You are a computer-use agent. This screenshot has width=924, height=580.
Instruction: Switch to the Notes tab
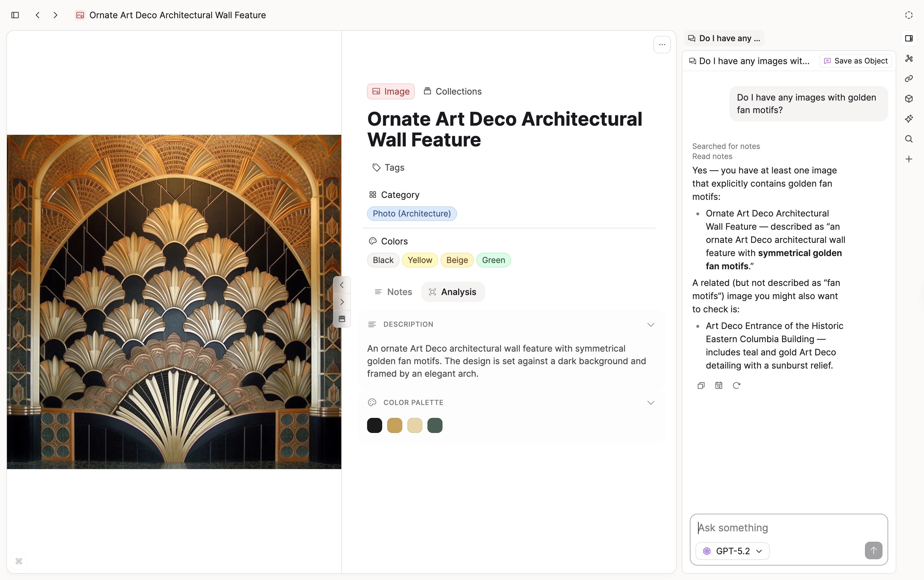(x=393, y=292)
